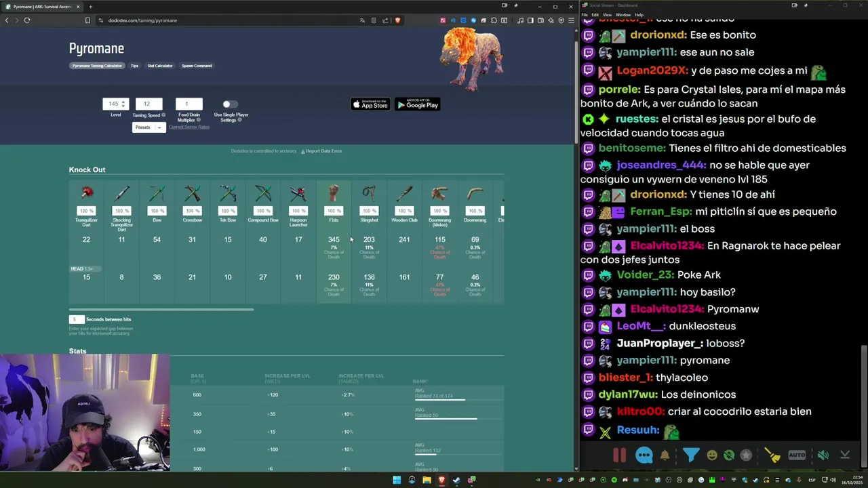
Task: Toggle the gray star featured icon
Action: pos(746,455)
